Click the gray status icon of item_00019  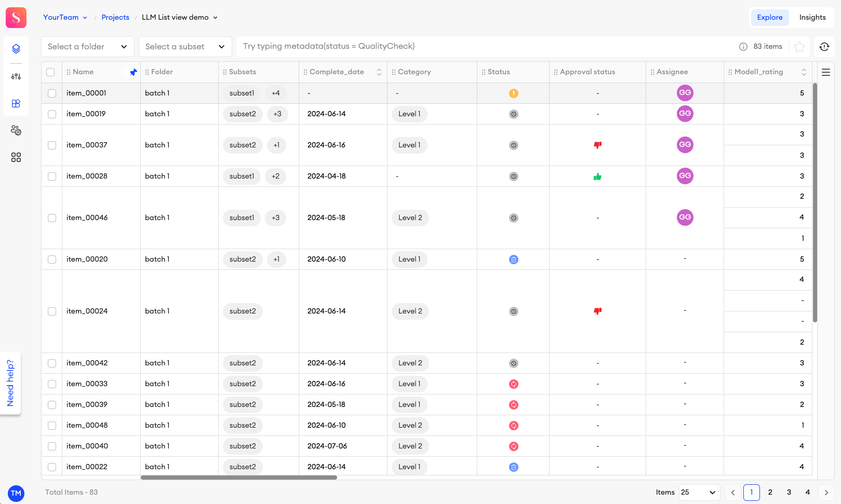pyautogui.click(x=514, y=114)
